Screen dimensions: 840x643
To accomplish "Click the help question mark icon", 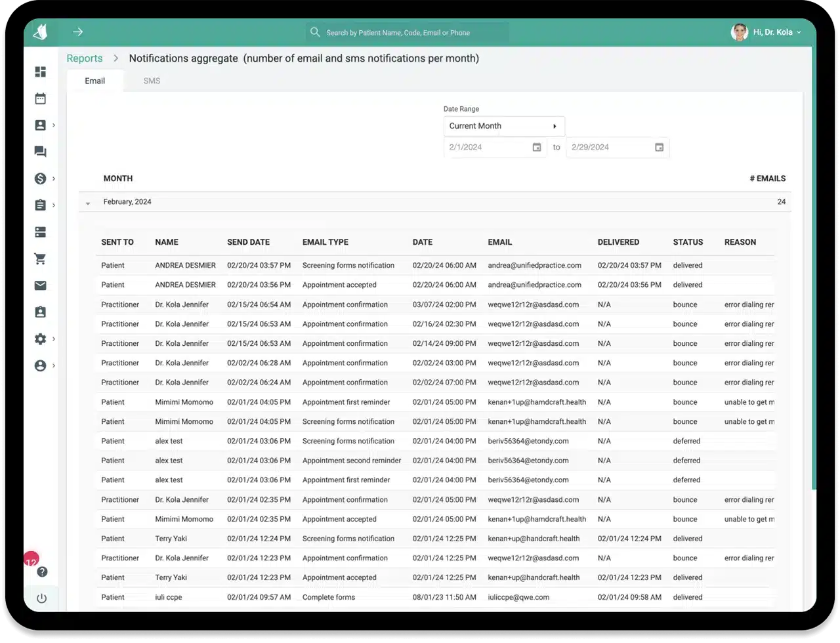I will pyautogui.click(x=42, y=572).
